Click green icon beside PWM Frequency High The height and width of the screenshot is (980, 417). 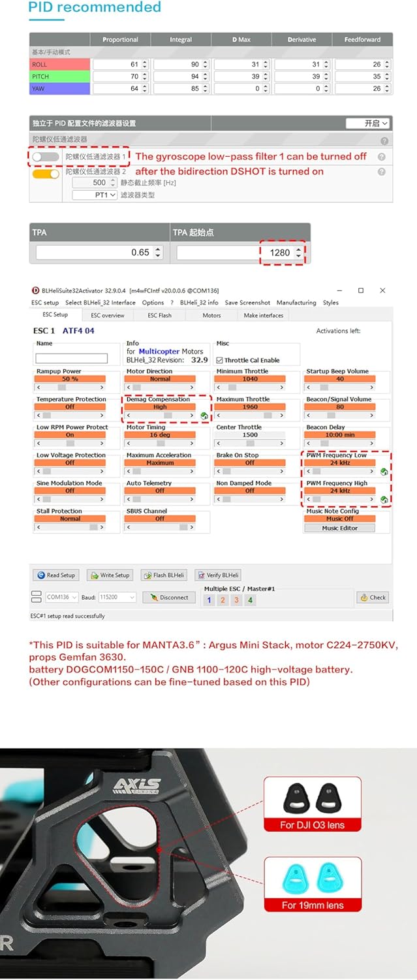click(384, 500)
